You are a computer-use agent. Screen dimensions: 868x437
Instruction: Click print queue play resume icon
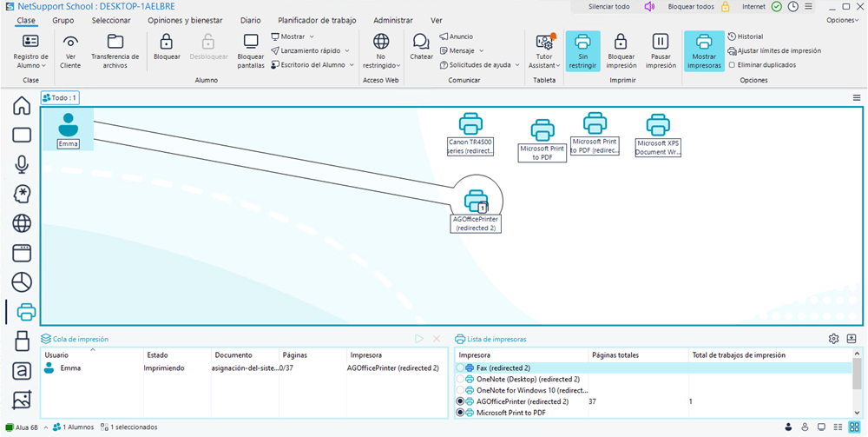click(419, 339)
